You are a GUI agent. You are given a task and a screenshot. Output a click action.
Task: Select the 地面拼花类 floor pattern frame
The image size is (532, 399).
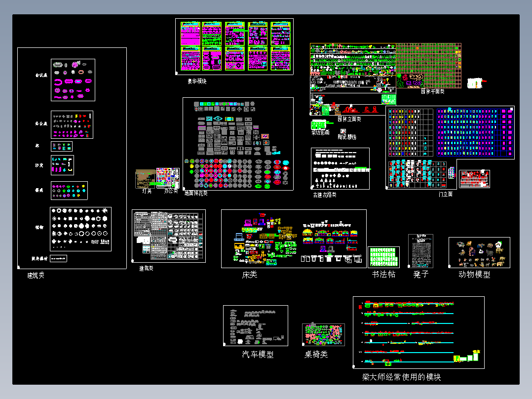(238, 144)
